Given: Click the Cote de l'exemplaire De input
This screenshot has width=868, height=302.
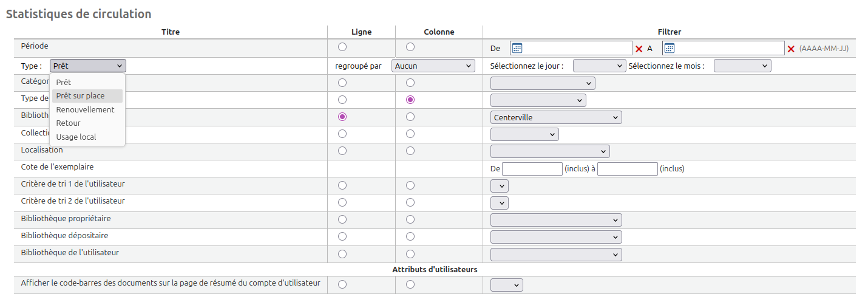Looking at the screenshot, I should (x=532, y=169).
